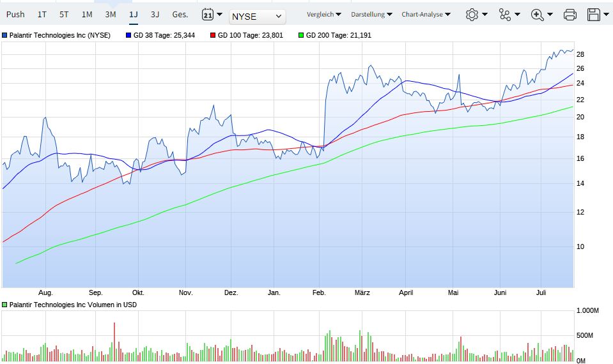The image size is (613, 364).
Task: Click the 'Feb.' x-axis label
Action: tap(319, 292)
